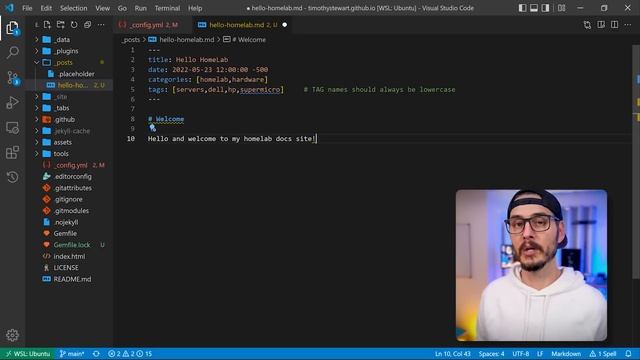Change indentation via Spaces: 4
Image resolution: width=640 pixels, height=360 pixels.
click(x=491, y=354)
